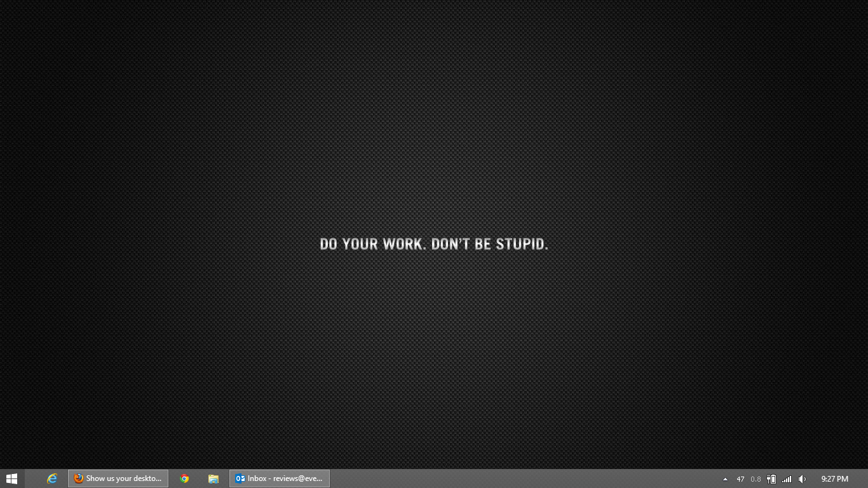Image resolution: width=868 pixels, height=488 pixels.
Task: Show hidden system tray icons
Action: [x=725, y=479]
